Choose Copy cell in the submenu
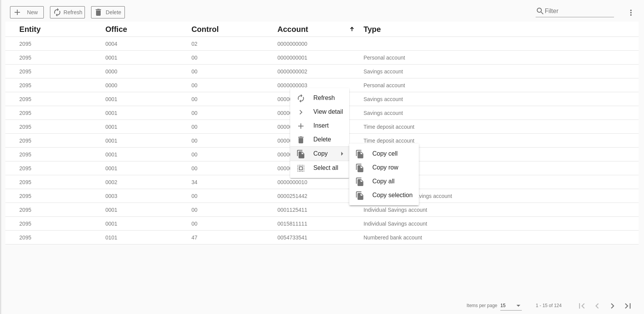The image size is (644, 314). point(384,154)
